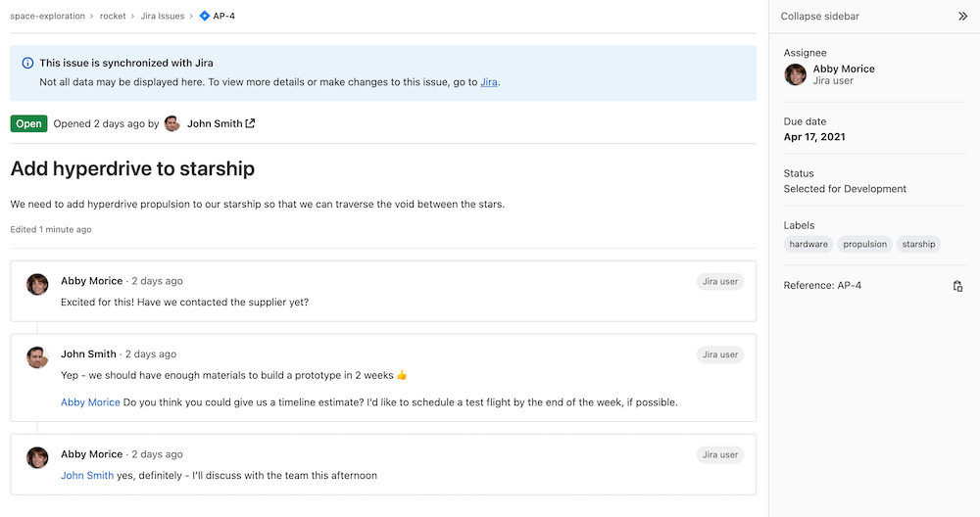Click the Jira diamond icon in breadcrumb
980x517 pixels.
point(204,17)
